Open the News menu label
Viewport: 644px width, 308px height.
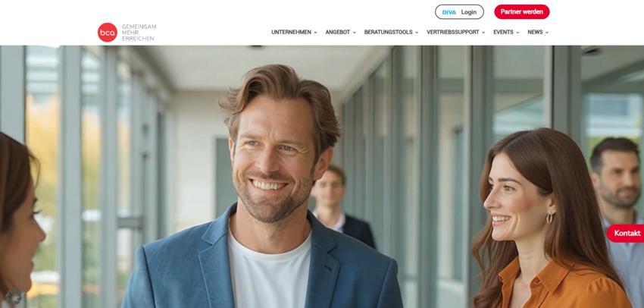click(535, 32)
